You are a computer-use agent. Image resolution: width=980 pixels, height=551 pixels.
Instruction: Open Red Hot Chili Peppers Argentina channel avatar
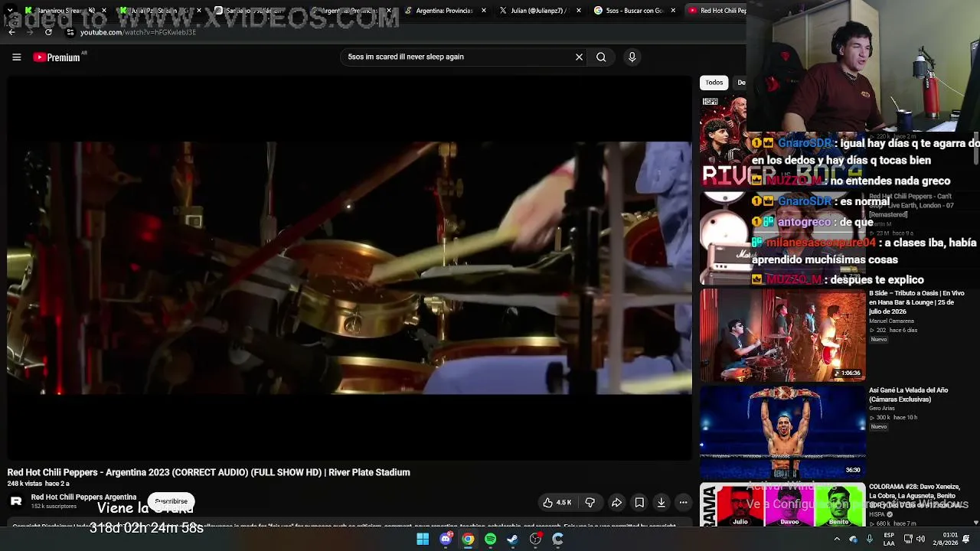(16, 501)
